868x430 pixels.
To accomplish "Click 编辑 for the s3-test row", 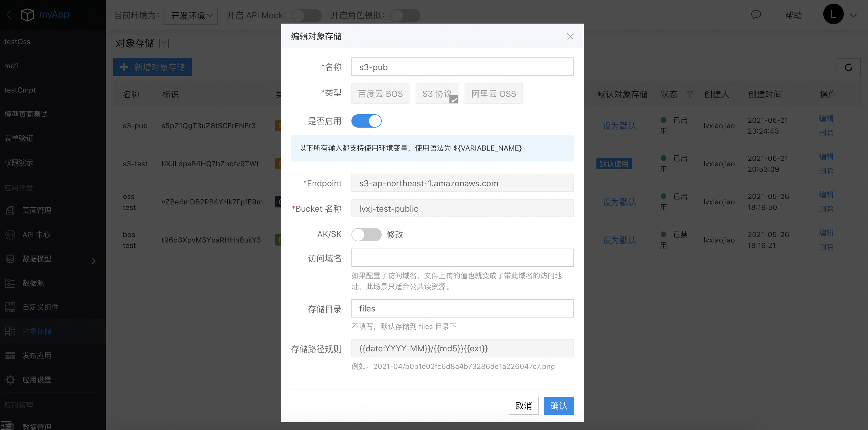I will click(x=826, y=156).
